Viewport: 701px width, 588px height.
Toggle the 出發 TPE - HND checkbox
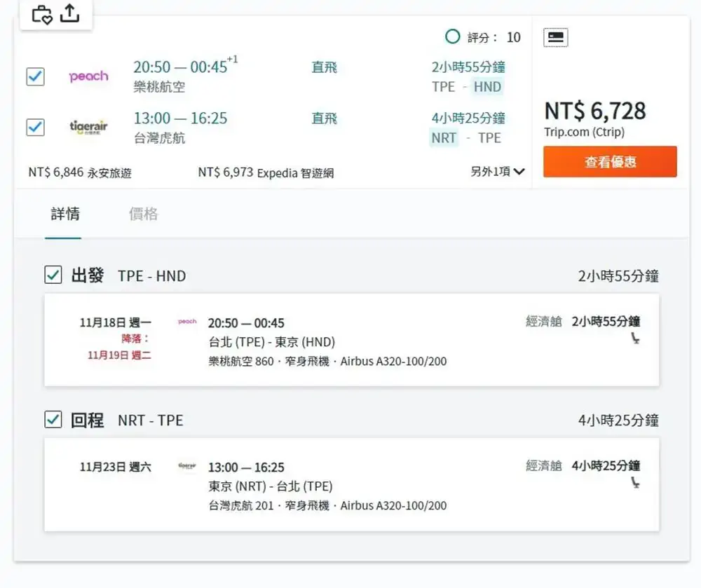pyautogui.click(x=53, y=275)
